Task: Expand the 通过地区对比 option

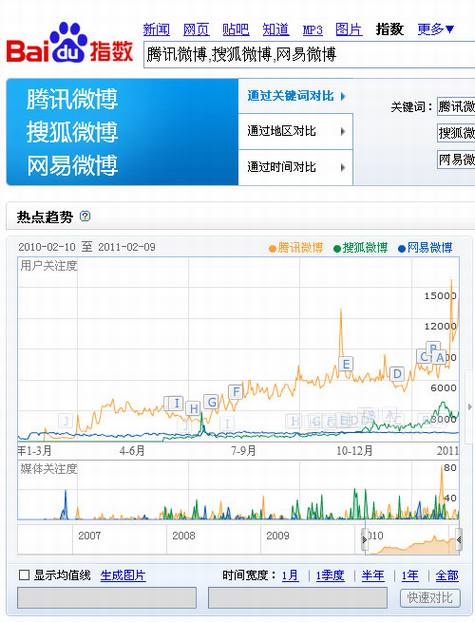Action: [295, 131]
